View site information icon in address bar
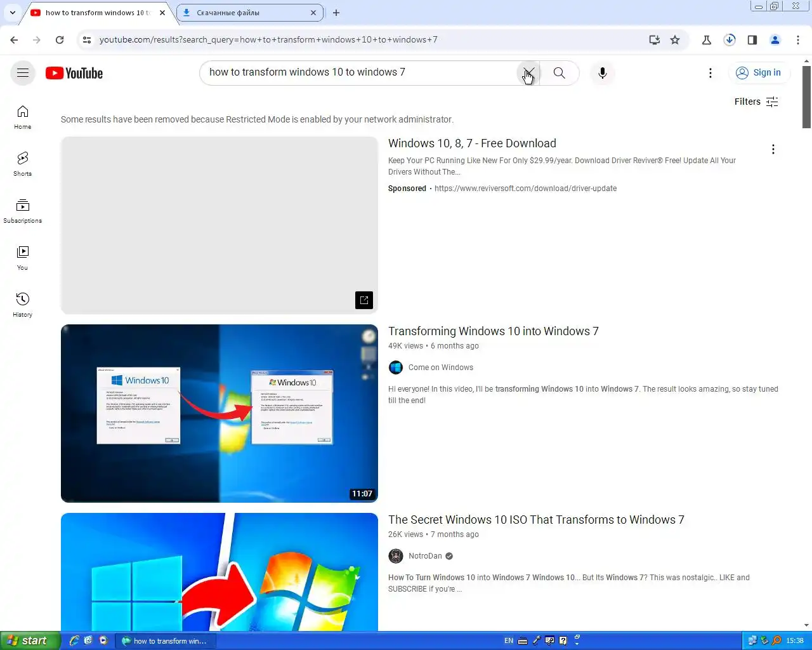Screen dimensions: 812x650 coord(87,40)
